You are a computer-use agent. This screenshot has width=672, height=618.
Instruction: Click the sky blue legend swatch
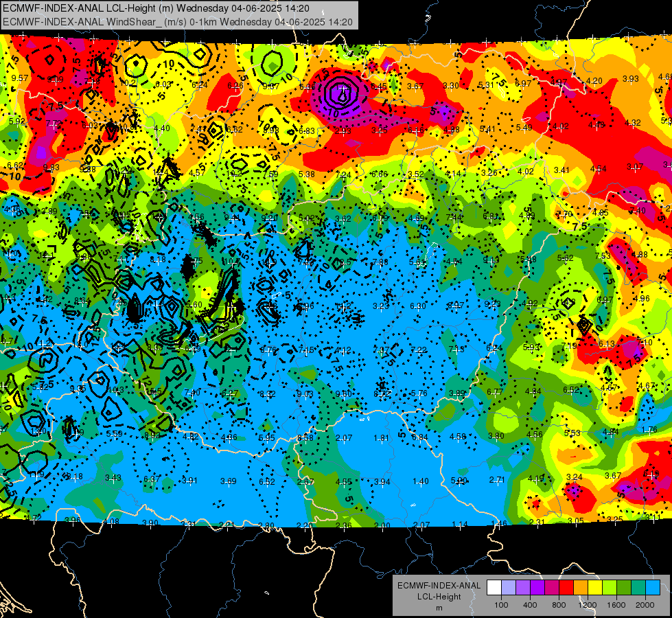653,587
